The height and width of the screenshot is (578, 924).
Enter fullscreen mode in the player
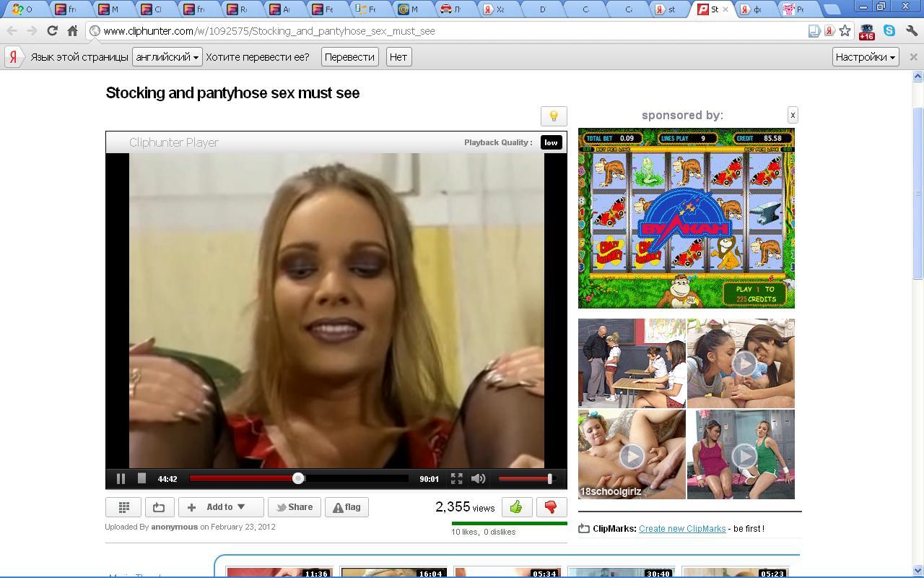(456, 478)
